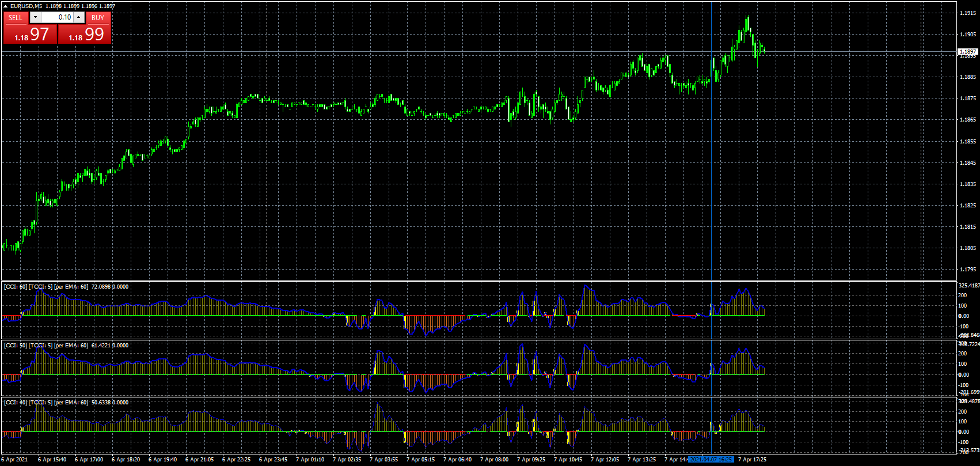Click the 1.1805 price scale label
980x466 pixels.
point(968,248)
